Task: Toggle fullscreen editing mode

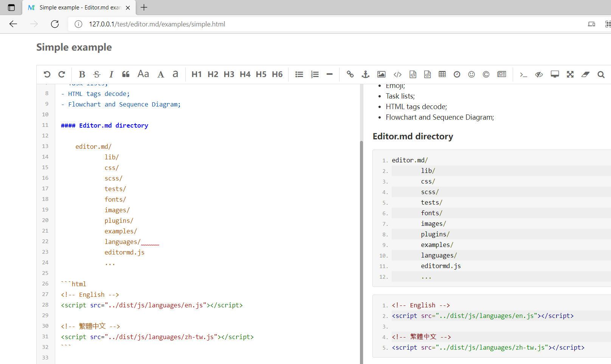Action: point(570,74)
